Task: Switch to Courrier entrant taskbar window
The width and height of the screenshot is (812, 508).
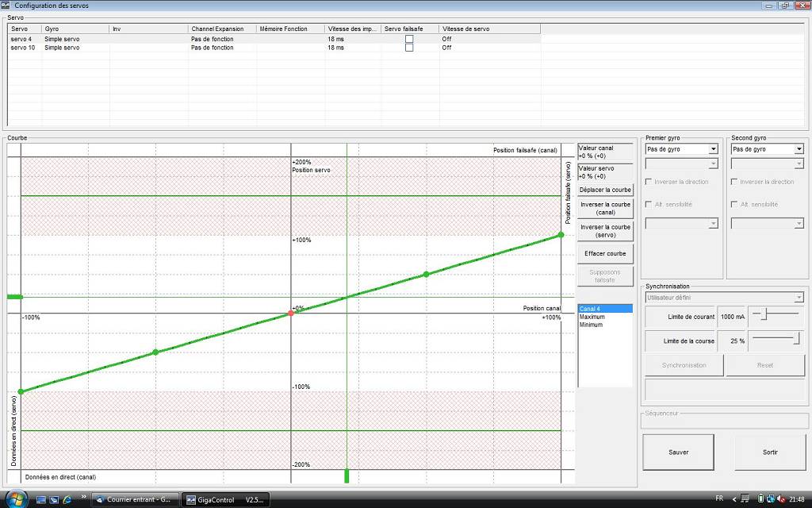Action: tap(135, 500)
